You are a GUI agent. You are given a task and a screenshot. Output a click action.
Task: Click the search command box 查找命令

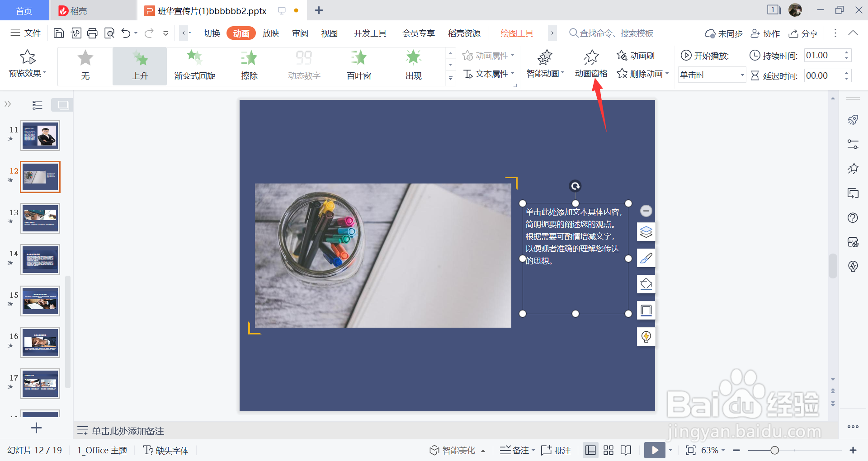tap(611, 33)
